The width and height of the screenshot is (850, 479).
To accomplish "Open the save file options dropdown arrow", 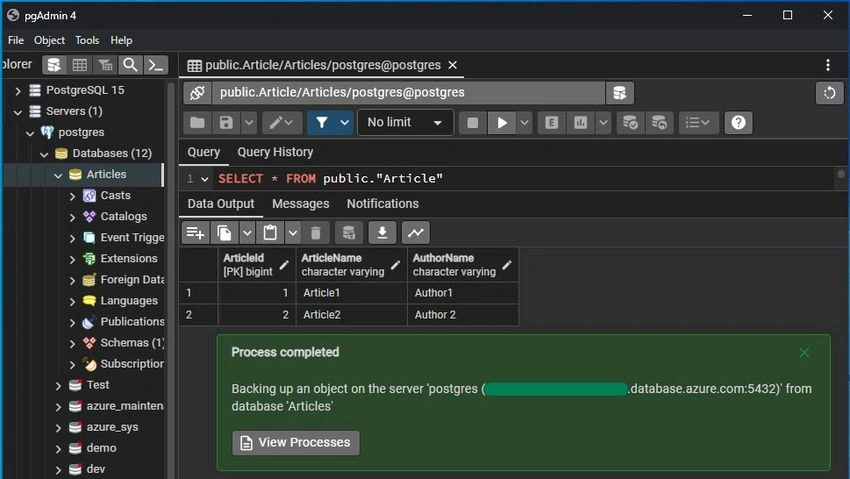I will point(249,123).
